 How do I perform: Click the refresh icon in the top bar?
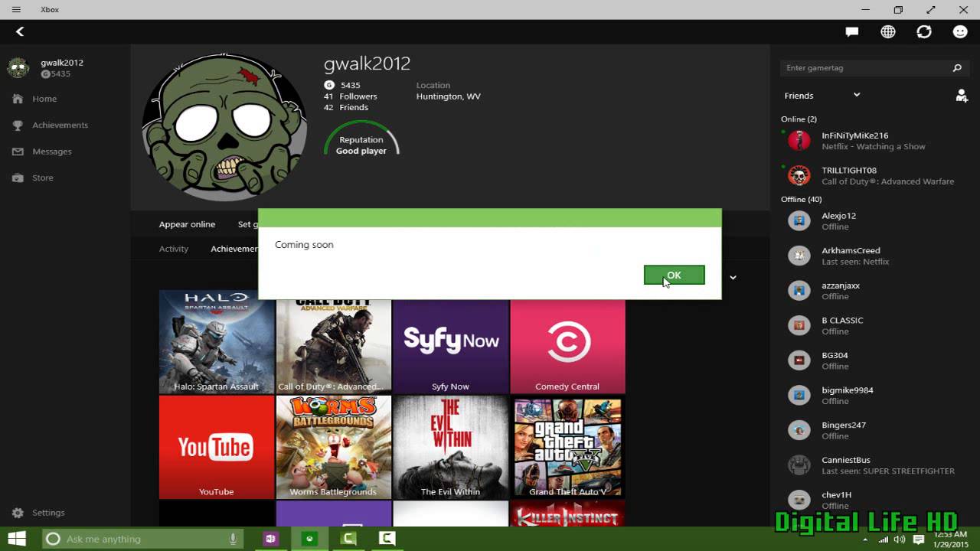pyautogui.click(x=924, y=31)
